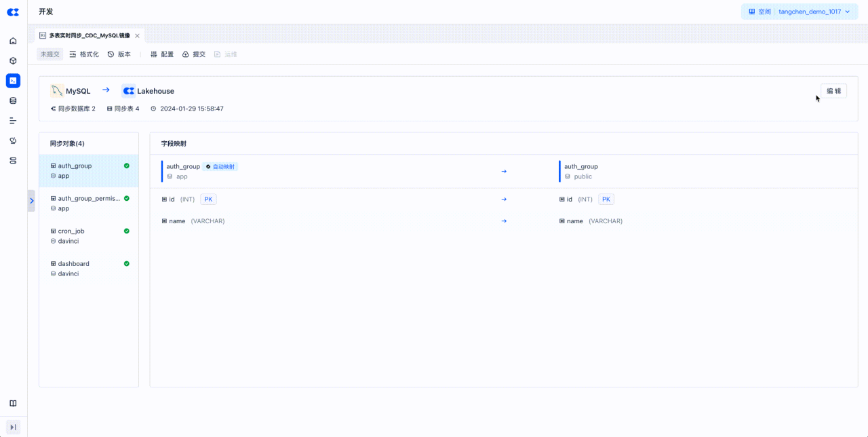
Task: Select the development terminal icon in sidebar
Action: click(x=13, y=81)
